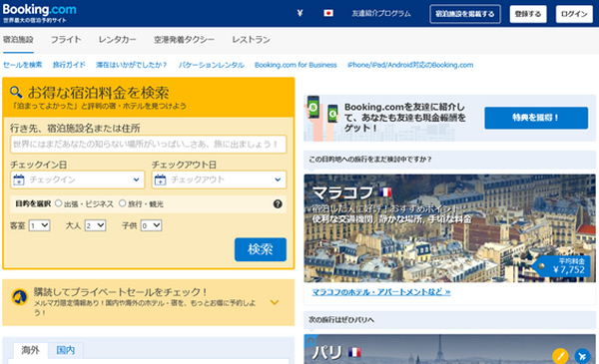599x364 pixels.
Task: Click the ログイン login button
Action: (x=574, y=14)
